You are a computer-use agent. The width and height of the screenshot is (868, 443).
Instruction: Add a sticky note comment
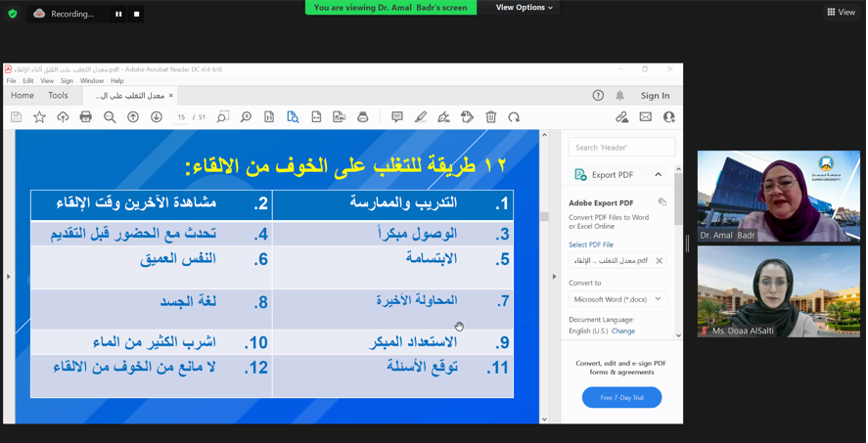397,117
